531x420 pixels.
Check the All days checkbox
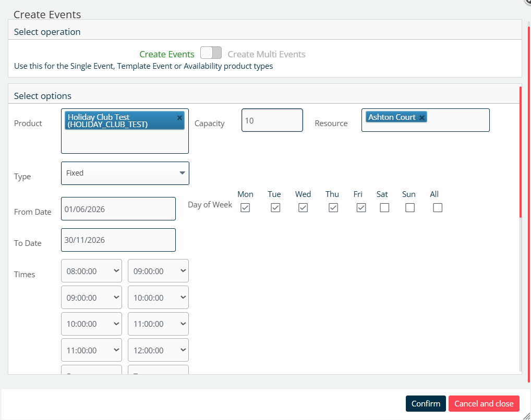438,207
